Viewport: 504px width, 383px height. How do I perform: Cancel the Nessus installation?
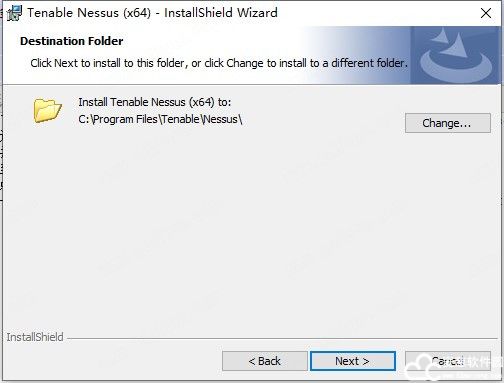click(448, 361)
